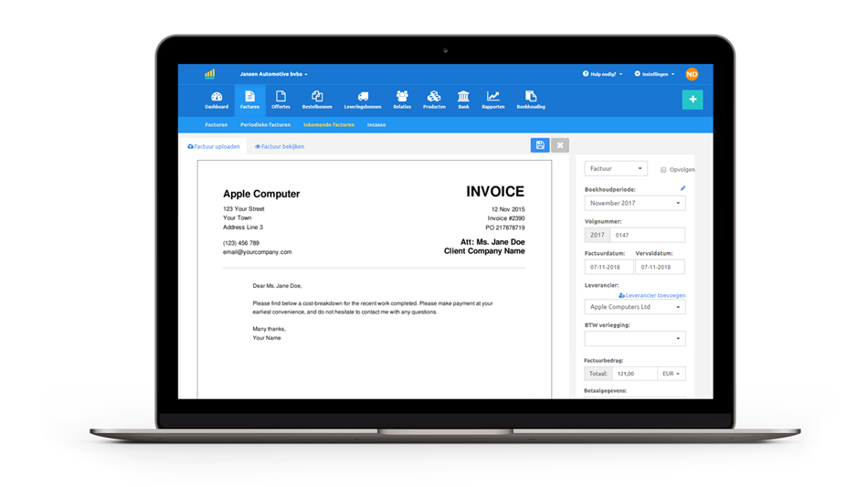Open the Bank section
868x487 pixels.
tap(463, 100)
